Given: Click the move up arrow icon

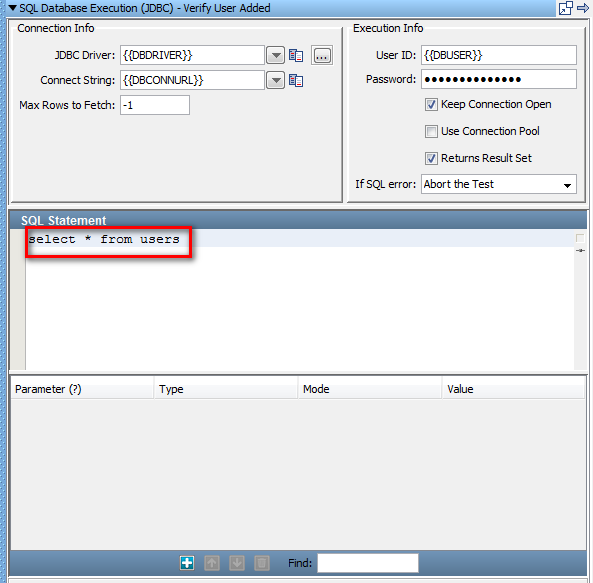Looking at the screenshot, I should click(212, 563).
